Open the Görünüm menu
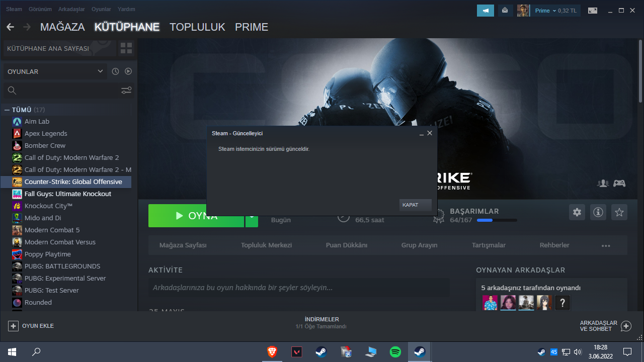The height and width of the screenshot is (362, 644). 40,9
